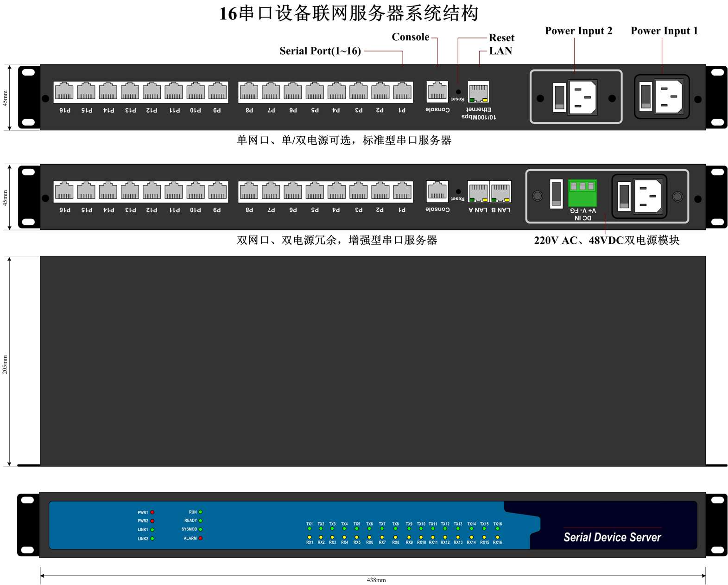Click the TX1 indicator LED
728x585 pixels.
tap(310, 529)
